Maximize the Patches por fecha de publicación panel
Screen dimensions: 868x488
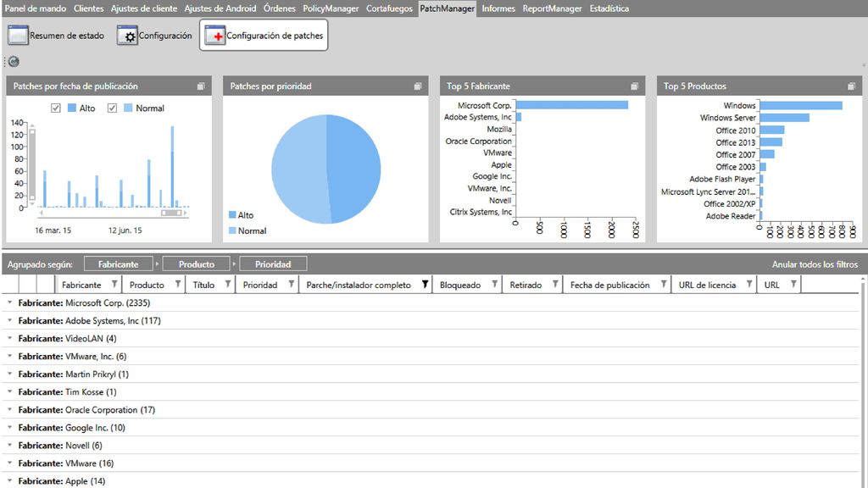201,86
